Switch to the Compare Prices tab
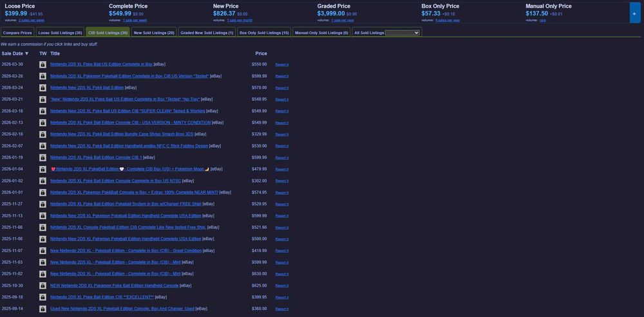This screenshot has width=644, height=317. [17, 33]
